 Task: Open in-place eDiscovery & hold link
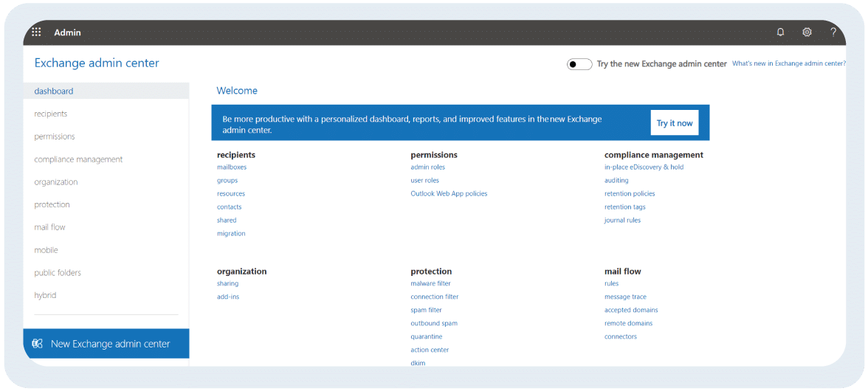pos(644,167)
